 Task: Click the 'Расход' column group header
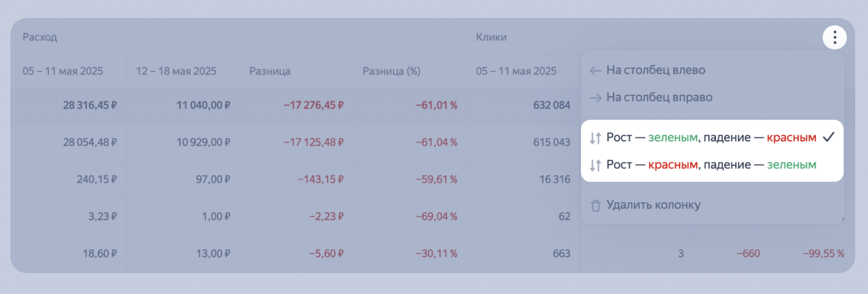40,37
